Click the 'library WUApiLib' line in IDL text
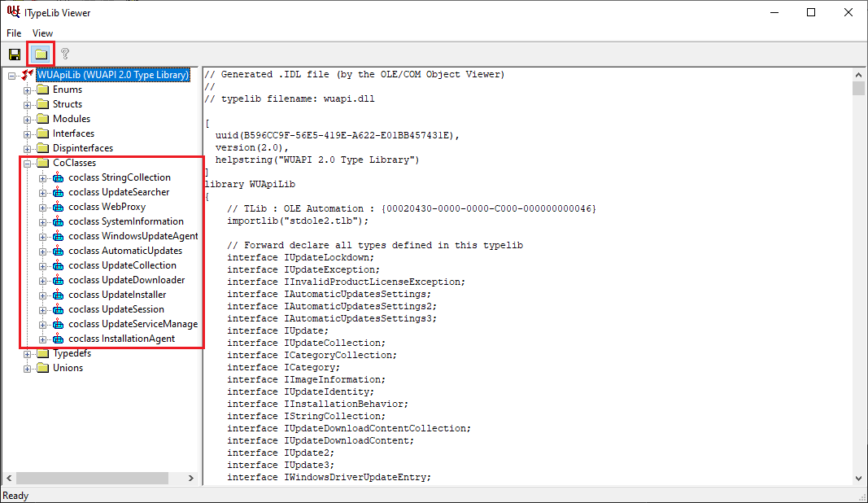 (x=251, y=184)
